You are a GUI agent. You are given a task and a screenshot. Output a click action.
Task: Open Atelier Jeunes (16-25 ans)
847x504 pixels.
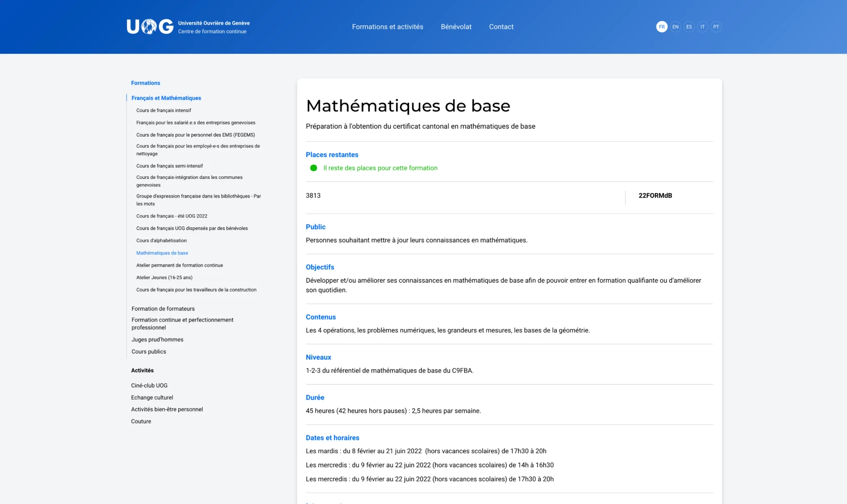tap(164, 278)
